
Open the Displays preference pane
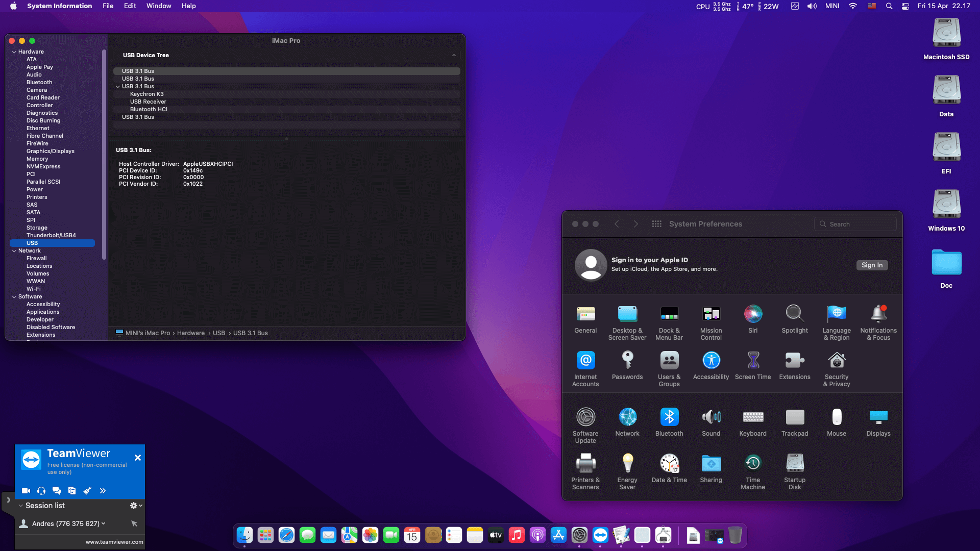878,422
